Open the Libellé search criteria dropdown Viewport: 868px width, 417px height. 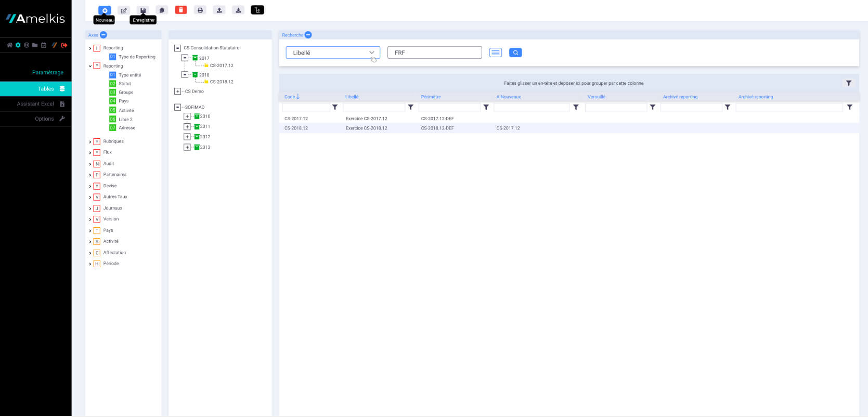[x=333, y=53]
